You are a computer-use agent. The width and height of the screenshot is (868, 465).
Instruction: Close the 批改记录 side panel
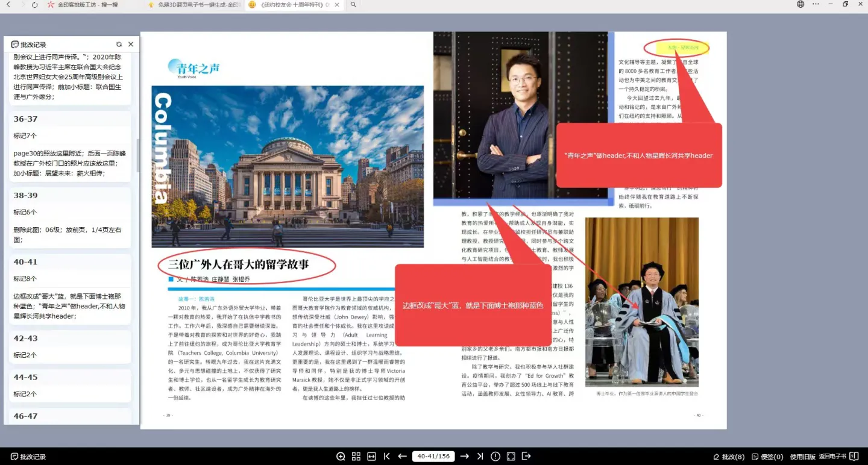pos(131,45)
